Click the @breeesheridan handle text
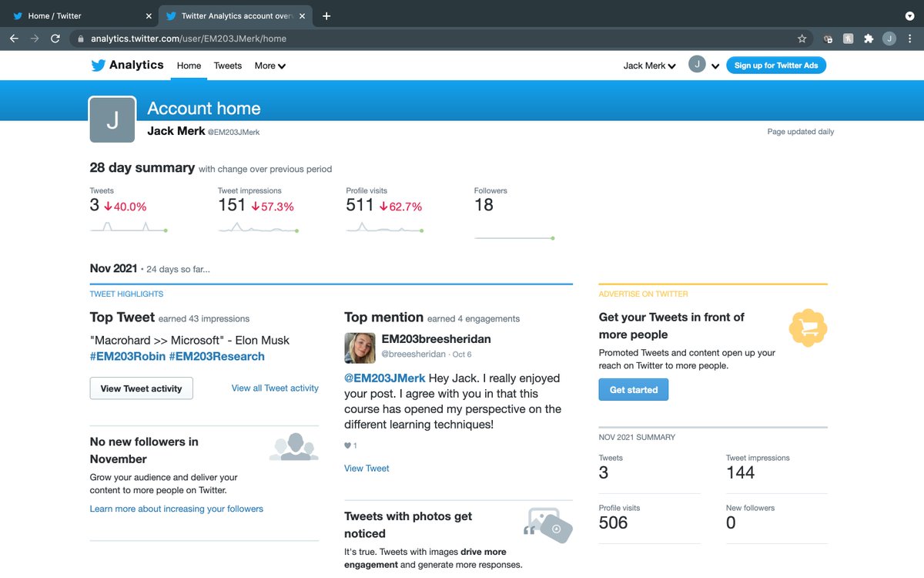The image size is (924, 578). click(414, 355)
